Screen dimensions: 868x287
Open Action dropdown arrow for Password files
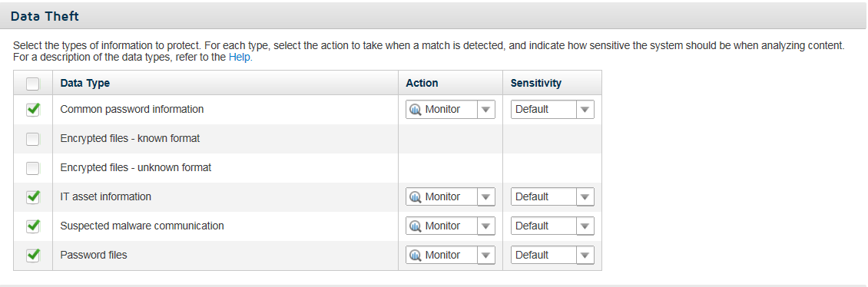point(485,256)
